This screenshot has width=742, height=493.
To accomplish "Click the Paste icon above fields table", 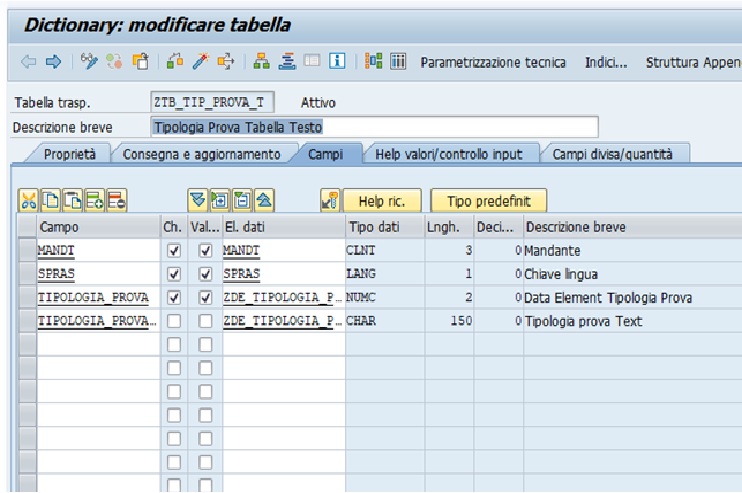I will click(72, 201).
